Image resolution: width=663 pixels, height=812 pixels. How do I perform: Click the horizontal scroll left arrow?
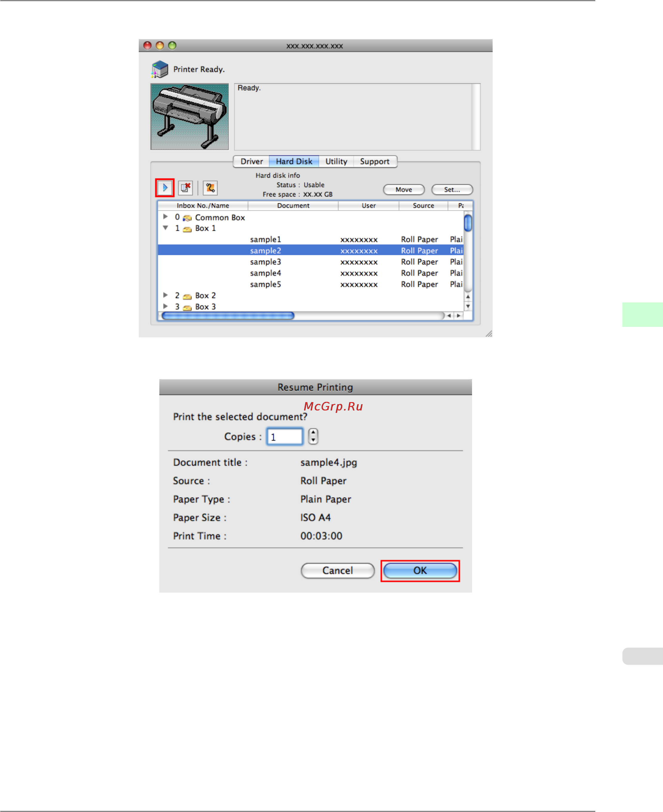(x=449, y=316)
